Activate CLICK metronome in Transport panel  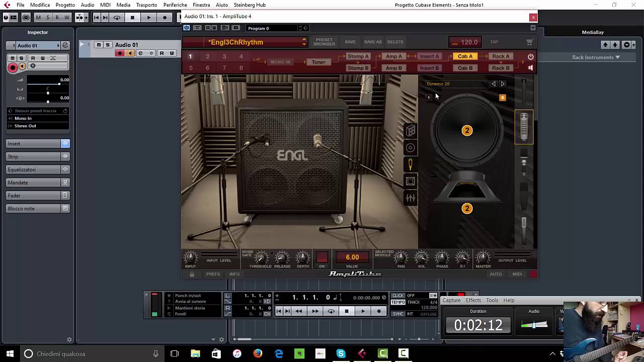[x=398, y=296]
